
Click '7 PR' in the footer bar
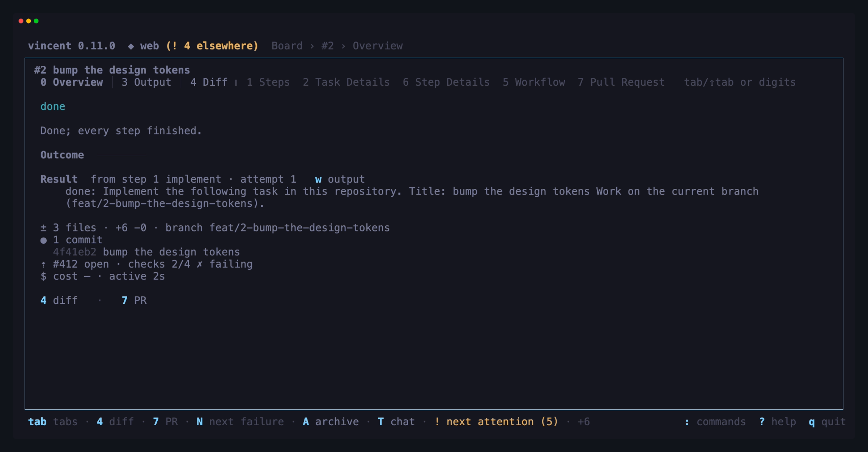point(165,422)
